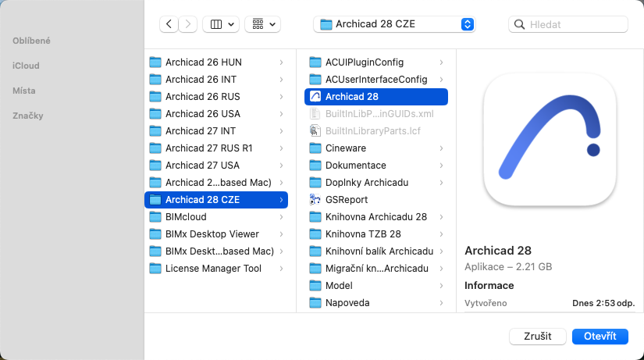Screen dimensions: 644x360
Task: Click the Zrušit button
Action: click(x=537, y=336)
